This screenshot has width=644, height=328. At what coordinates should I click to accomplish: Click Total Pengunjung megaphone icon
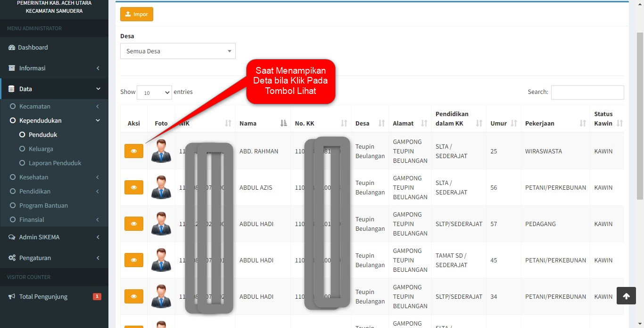click(x=12, y=296)
